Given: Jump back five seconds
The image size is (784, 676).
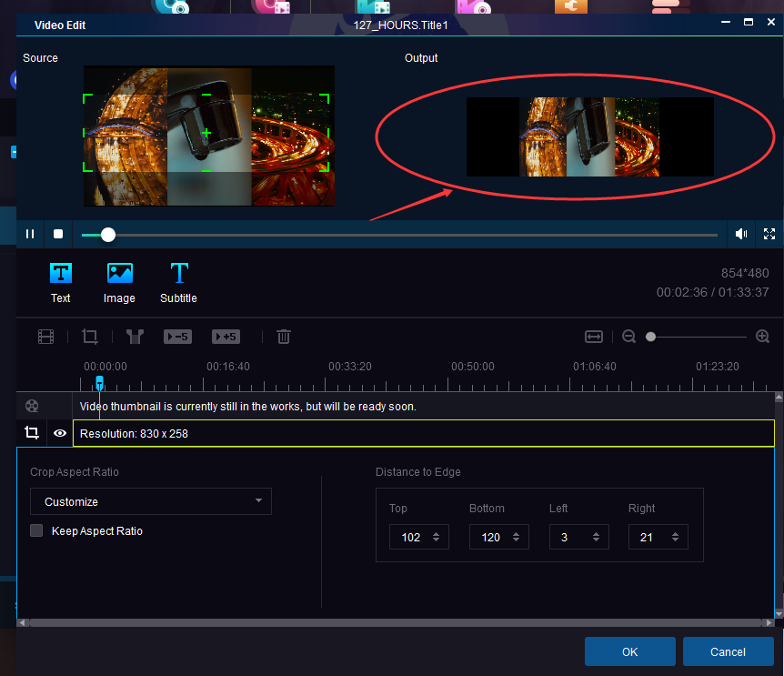Looking at the screenshot, I should 177,337.
